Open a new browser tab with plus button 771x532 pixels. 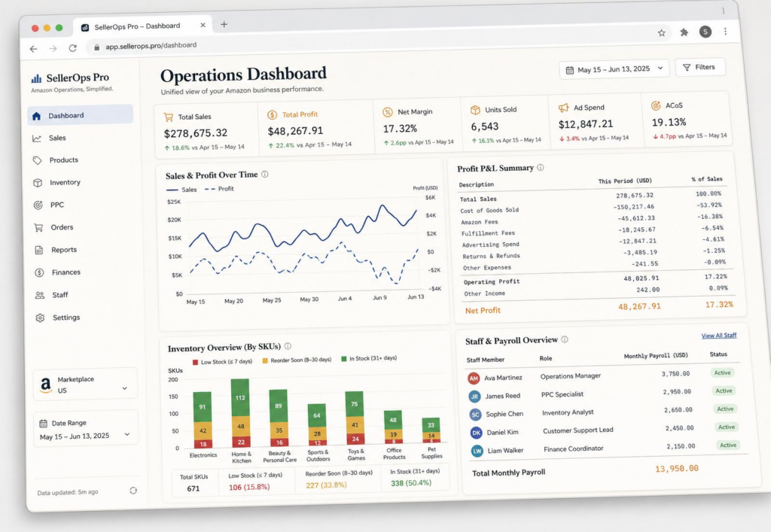[224, 24]
